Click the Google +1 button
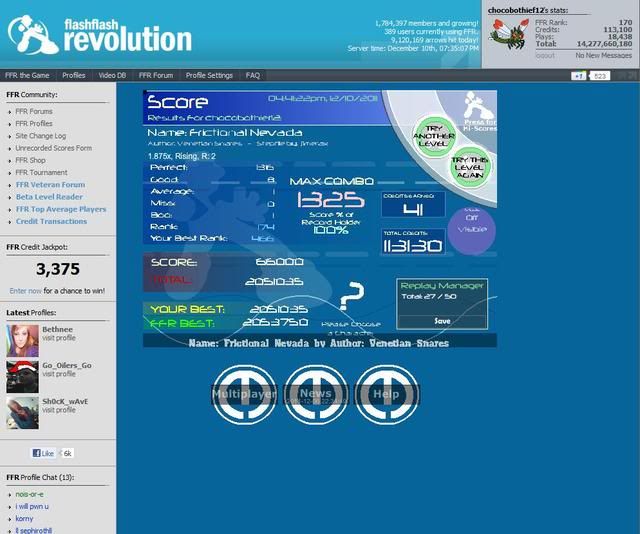Image resolution: width=640 pixels, height=534 pixels. 579,76
